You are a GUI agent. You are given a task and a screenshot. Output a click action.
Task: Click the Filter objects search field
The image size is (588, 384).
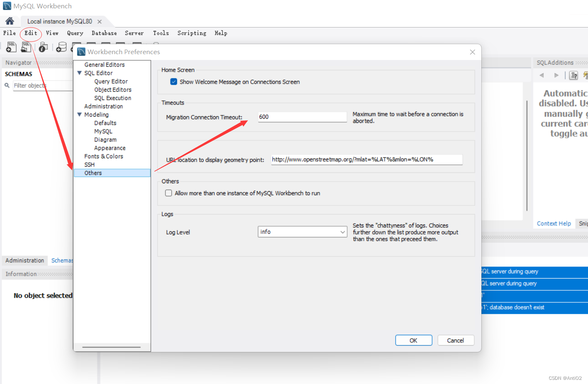43,85
